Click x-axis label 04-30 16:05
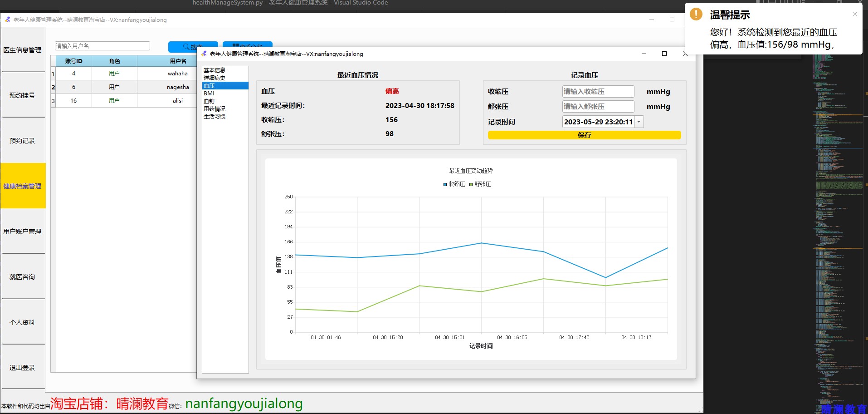Image resolution: width=868 pixels, height=414 pixels. 512,337
